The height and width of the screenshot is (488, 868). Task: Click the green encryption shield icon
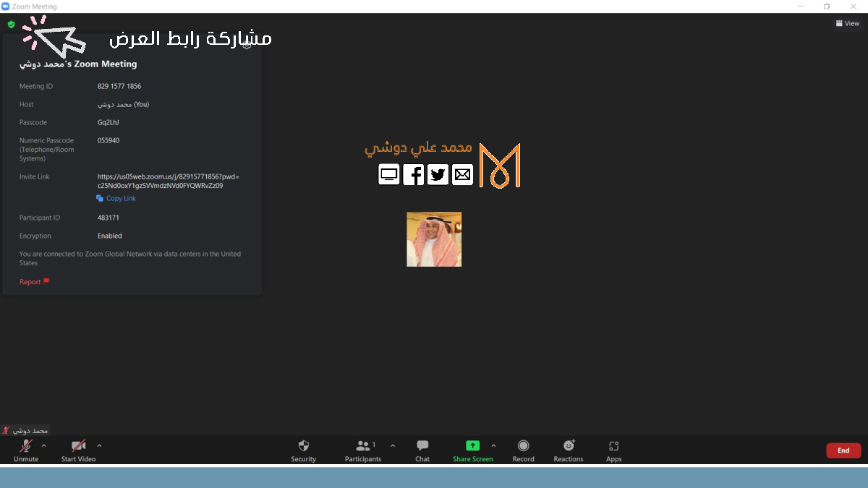point(11,24)
